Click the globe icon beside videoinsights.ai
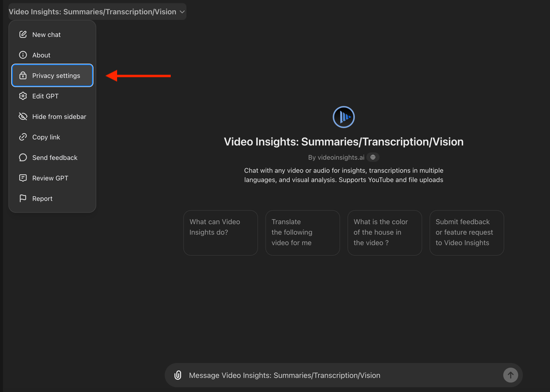The width and height of the screenshot is (550, 392). (373, 158)
